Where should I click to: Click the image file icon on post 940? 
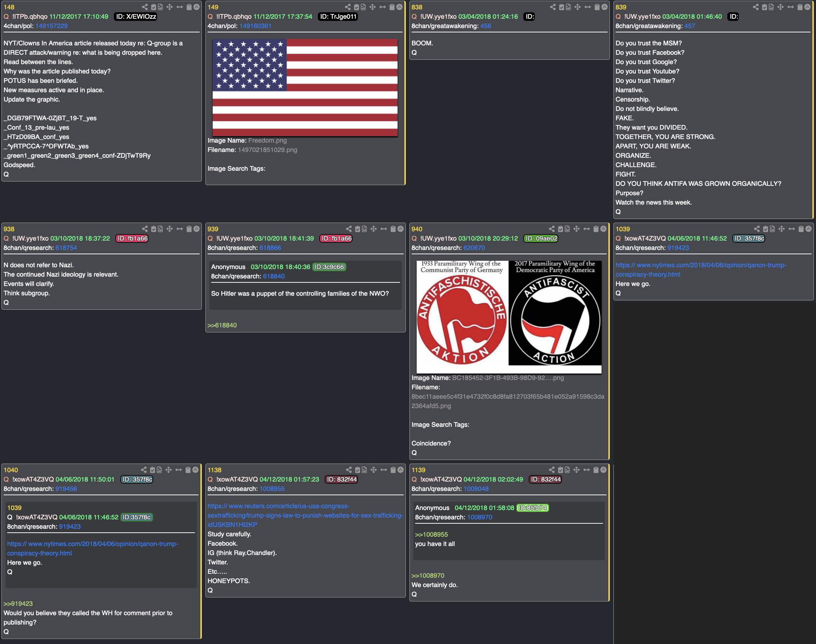tap(567, 229)
